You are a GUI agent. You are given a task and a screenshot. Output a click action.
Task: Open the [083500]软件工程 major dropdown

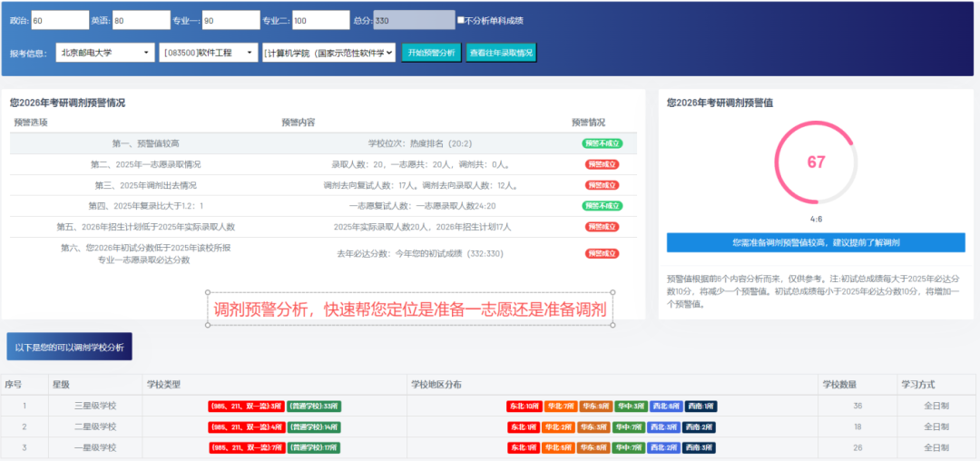(x=209, y=53)
